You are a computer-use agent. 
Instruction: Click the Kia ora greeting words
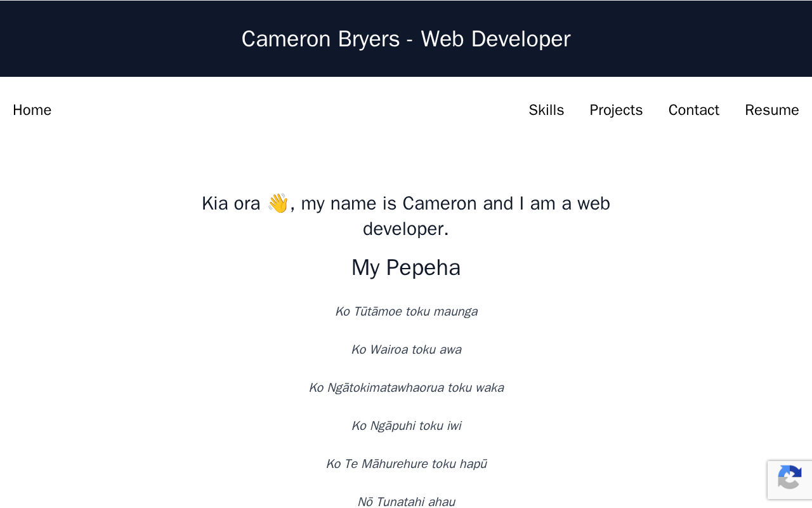tap(231, 204)
